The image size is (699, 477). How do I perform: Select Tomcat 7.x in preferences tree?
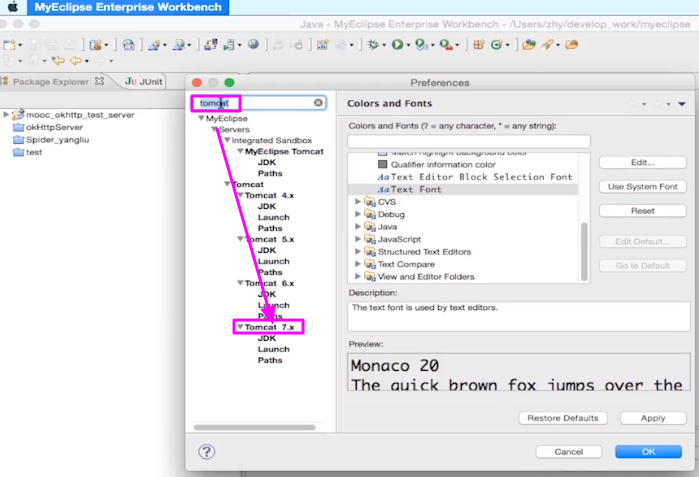pos(269,327)
